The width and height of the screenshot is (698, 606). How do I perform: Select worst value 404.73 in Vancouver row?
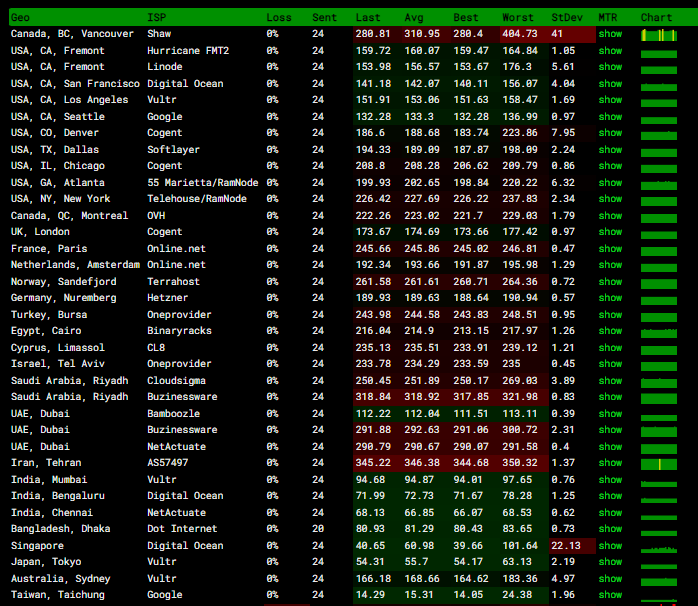point(519,34)
